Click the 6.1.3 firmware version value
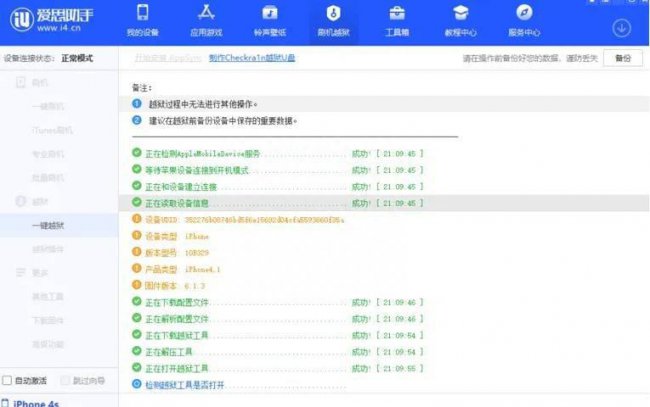 (195, 286)
